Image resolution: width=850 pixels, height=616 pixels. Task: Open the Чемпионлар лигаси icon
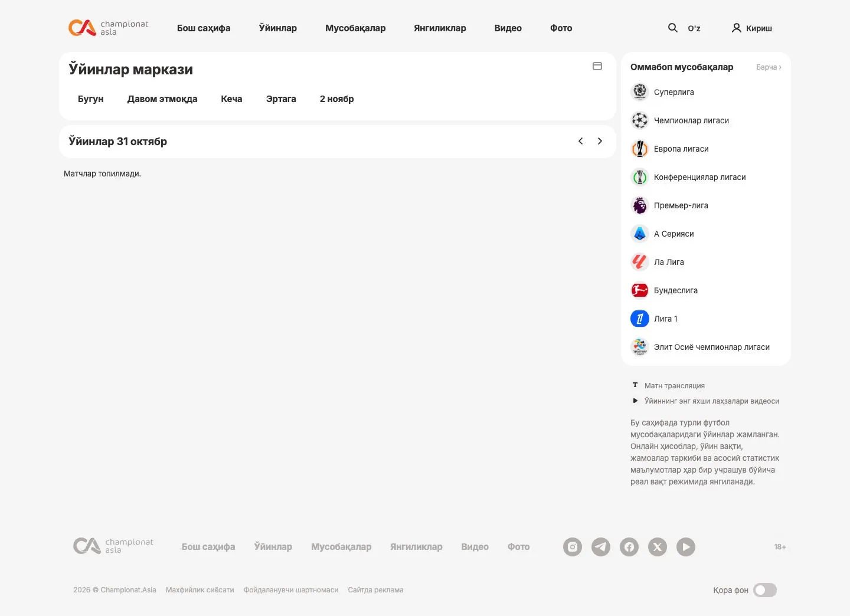pyautogui.click(x=640, y=120)
